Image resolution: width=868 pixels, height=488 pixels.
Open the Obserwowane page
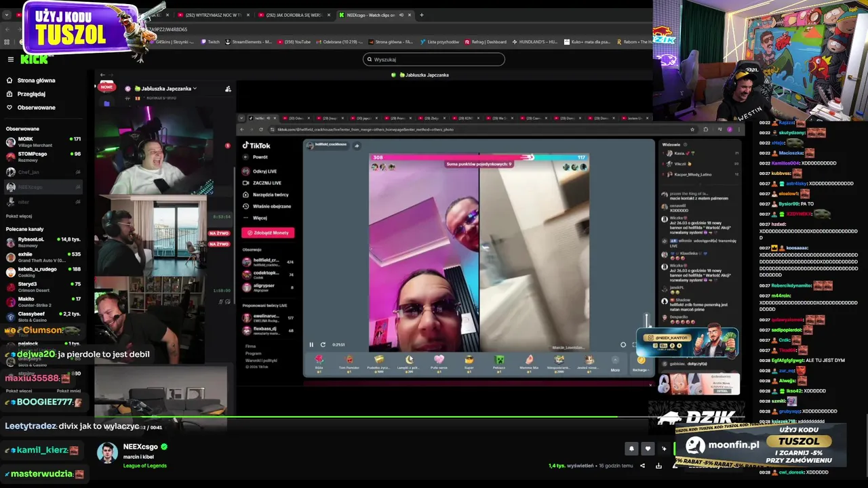coord(31,107)
